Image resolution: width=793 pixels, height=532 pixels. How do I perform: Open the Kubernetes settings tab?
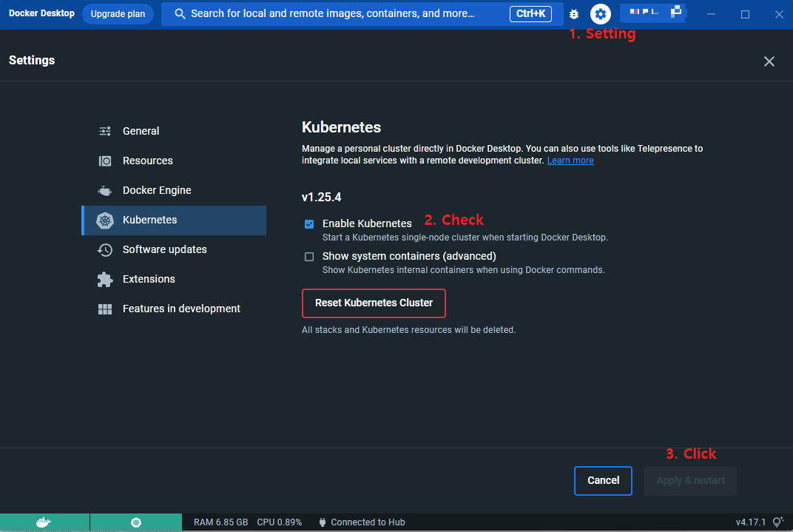pyautogui.click(x=174, y=220)
